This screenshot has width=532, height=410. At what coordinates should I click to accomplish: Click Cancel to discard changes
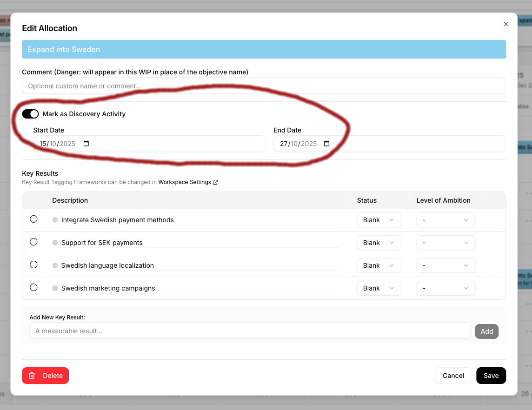(453, 375)
